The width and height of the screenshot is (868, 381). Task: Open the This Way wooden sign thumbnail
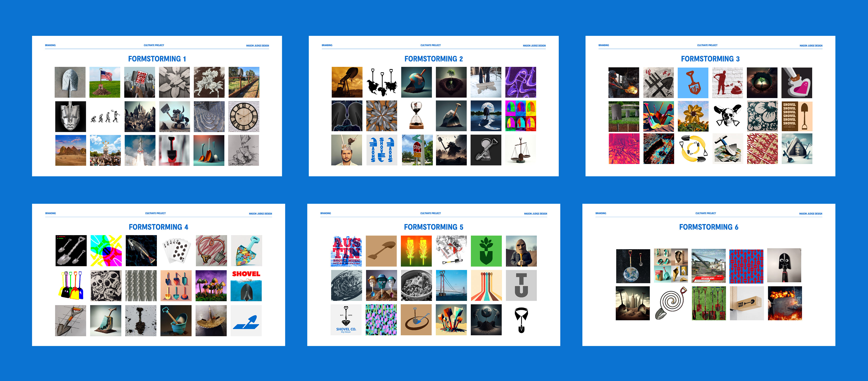[x=747, y=303]
